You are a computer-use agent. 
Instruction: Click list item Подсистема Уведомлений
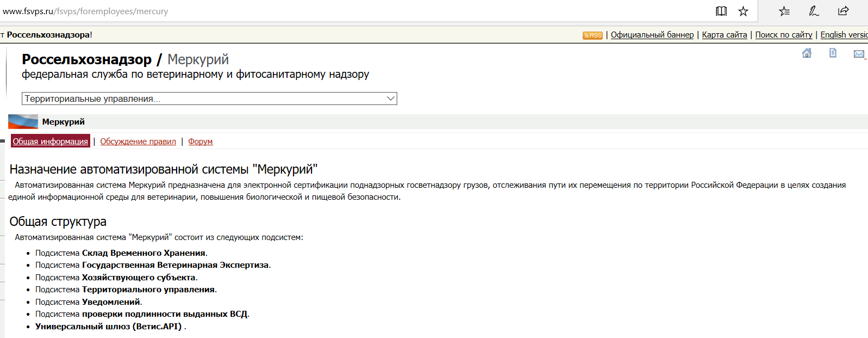coord(89,302)
